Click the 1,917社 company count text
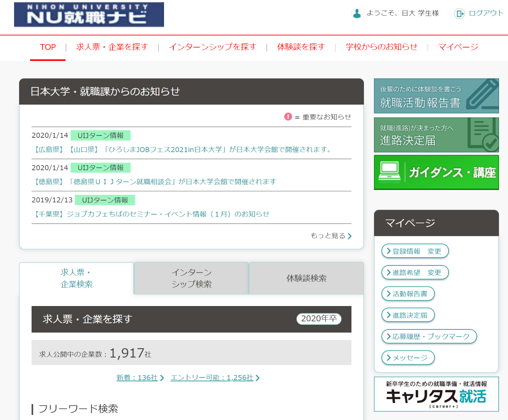Image resolution: width=508 pixels, height=420 pixels. 130,353
